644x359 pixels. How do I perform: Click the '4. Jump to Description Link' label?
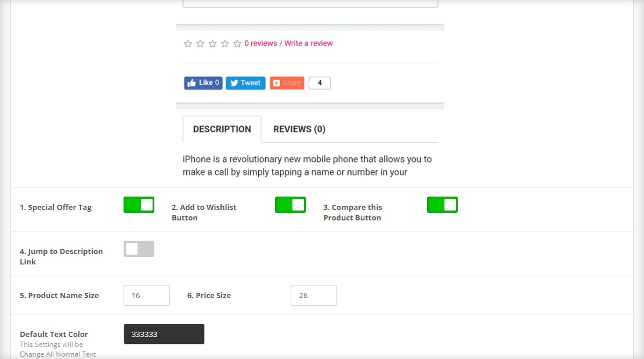(x=61, y=256)
